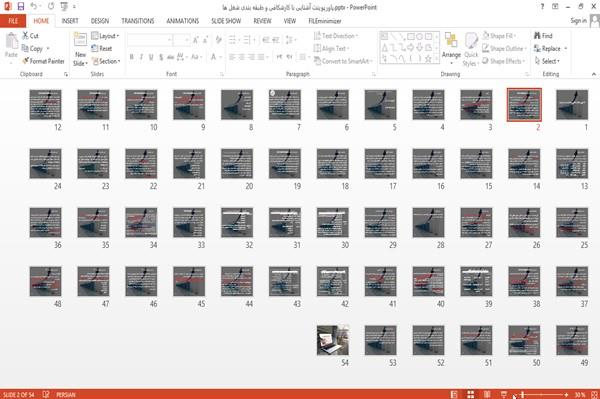Click the Save icon in quick access toolbar
Image resolution: width=600 pixels, height=399 pixels.
[21, 7]
